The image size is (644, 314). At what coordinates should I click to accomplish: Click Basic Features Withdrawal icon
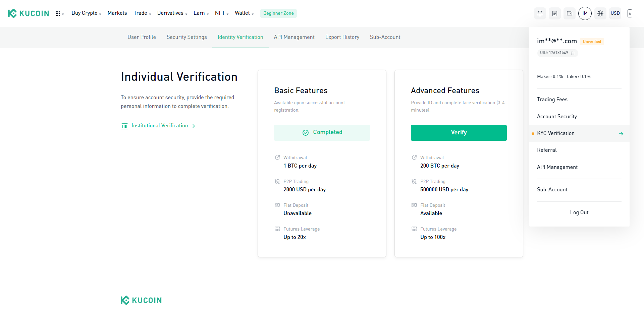coord(277,158)
